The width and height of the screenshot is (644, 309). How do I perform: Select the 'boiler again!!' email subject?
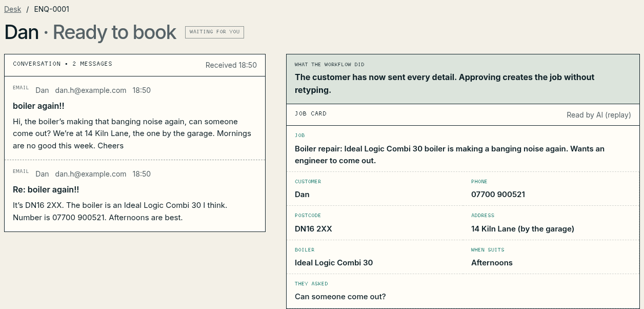(38, 106)
